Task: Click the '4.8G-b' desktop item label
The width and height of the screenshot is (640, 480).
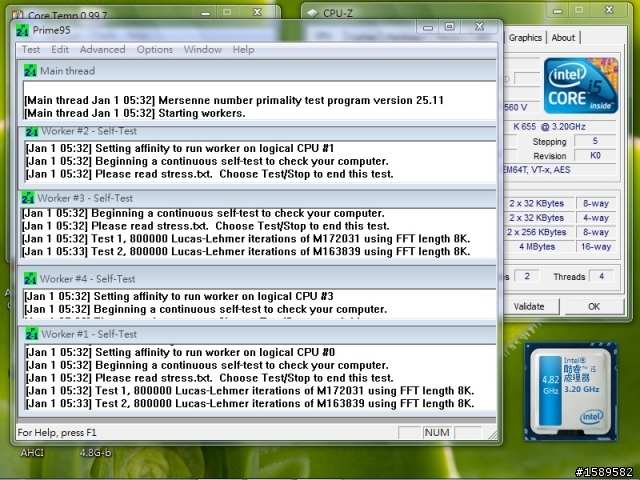Action: [95, 453]
